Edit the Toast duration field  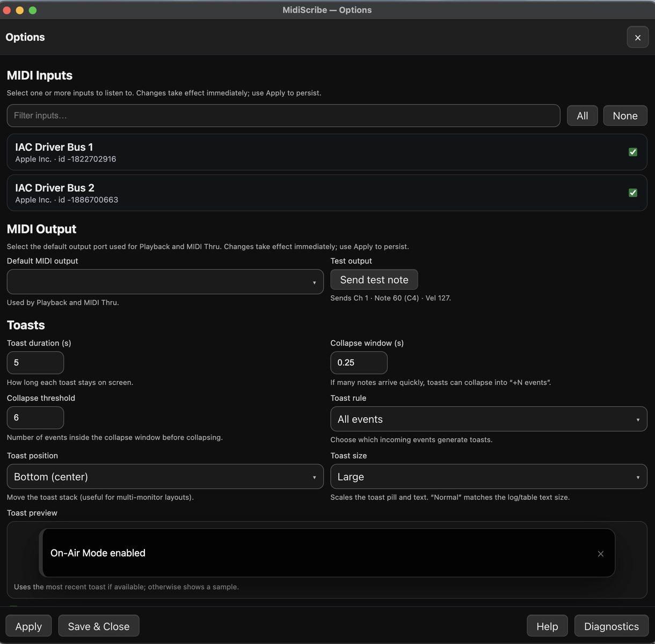[35, 363]
